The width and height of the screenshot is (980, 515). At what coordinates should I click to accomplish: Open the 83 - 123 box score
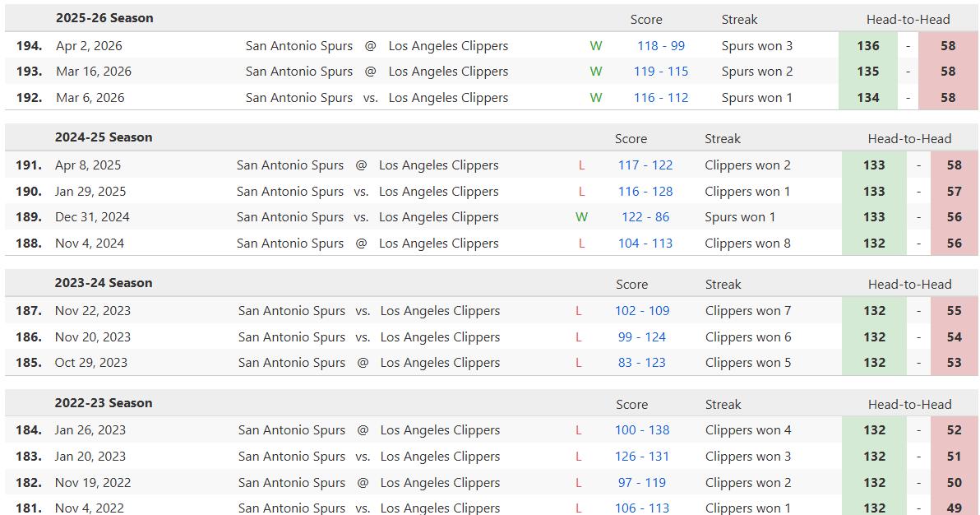coord(641,363)
